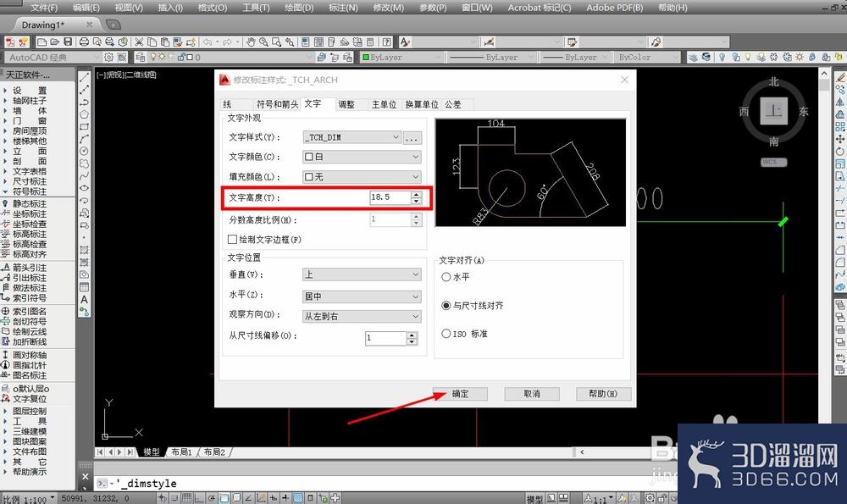Click the text style browse ... button
The width and height of the screenshot is (847, 504).
tap(412, 138)
